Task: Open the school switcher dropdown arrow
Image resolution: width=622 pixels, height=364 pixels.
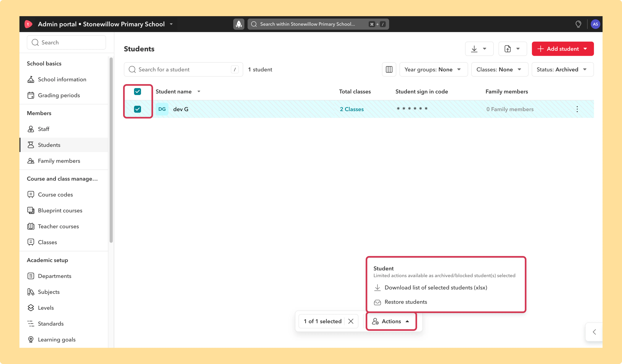Action: (171, 24)
